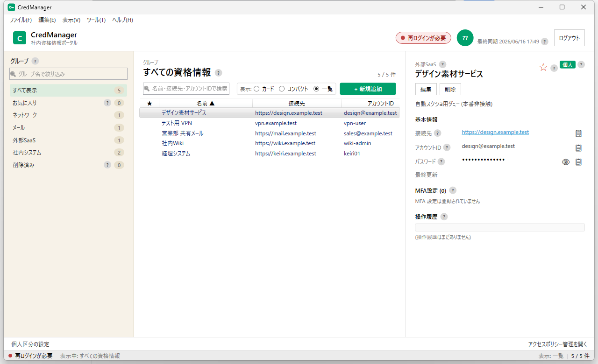Click the 削除 button

450,89
